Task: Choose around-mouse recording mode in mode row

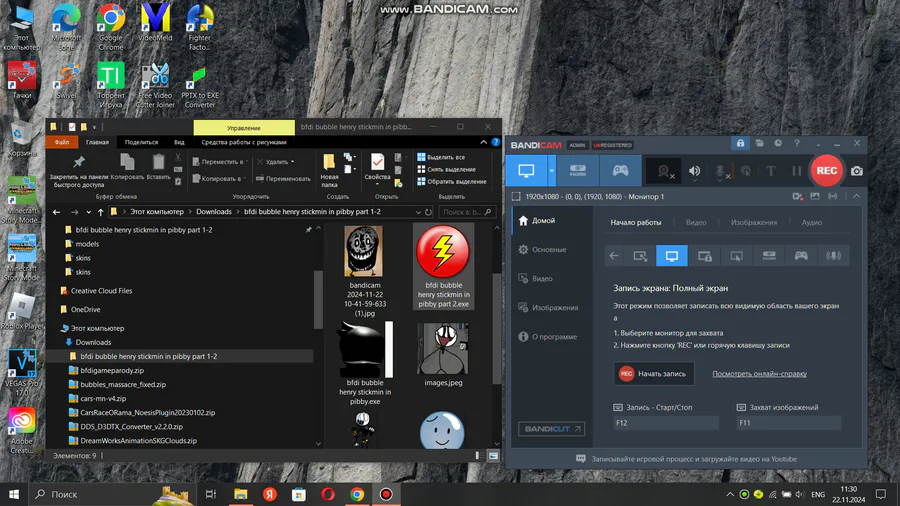Action: pos(736,256)
